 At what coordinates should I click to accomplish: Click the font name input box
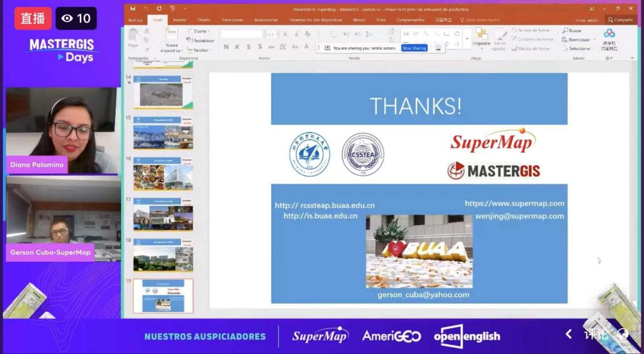(242, 34)
